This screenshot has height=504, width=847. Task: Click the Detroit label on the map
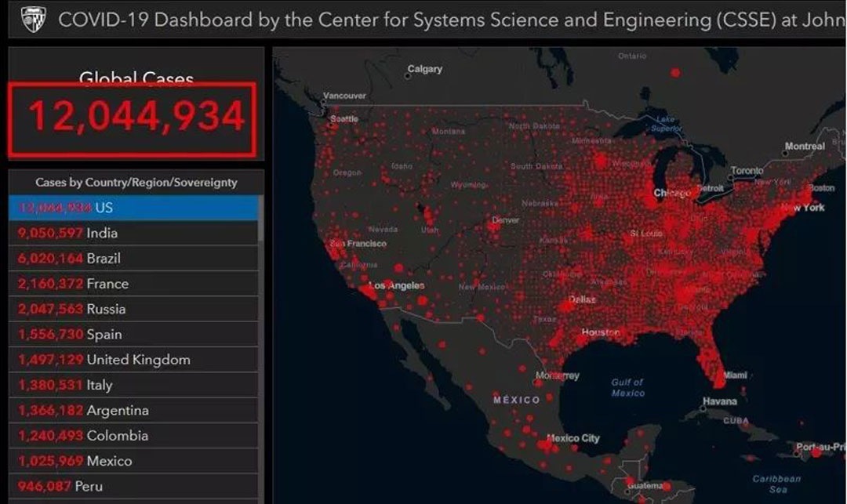tap(710, 188)
